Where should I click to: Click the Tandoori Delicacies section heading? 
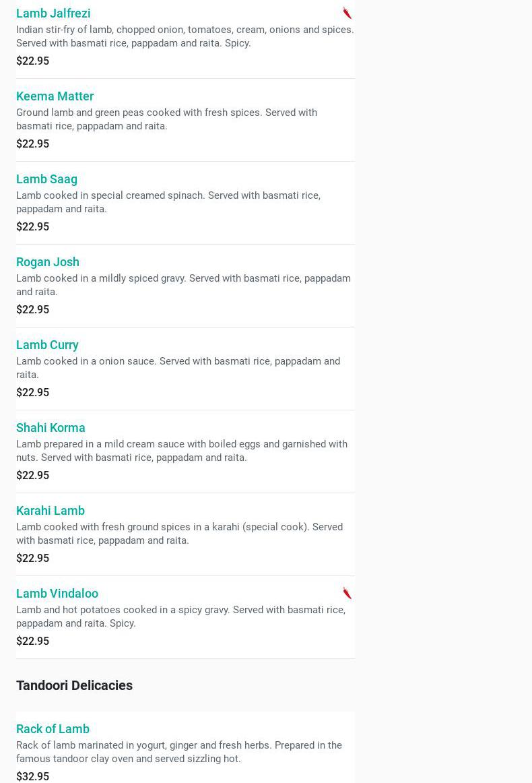(74, 685)
